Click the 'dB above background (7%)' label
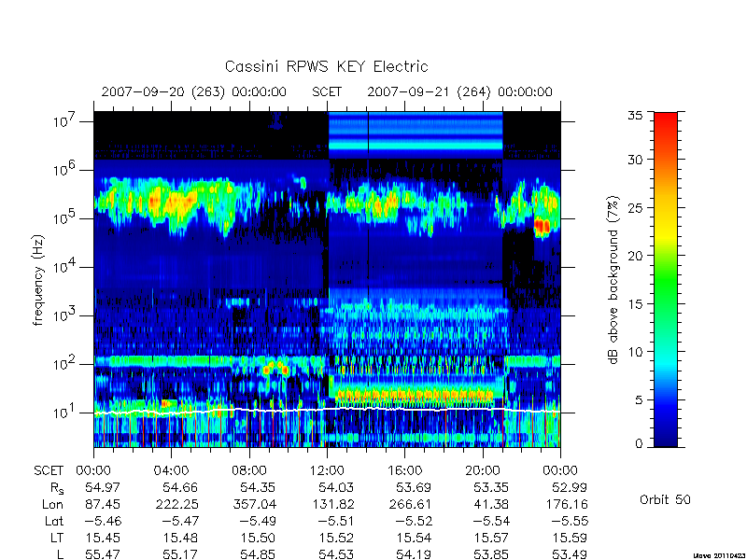This screenshot has width=747, height=560. tap(614, 280)
